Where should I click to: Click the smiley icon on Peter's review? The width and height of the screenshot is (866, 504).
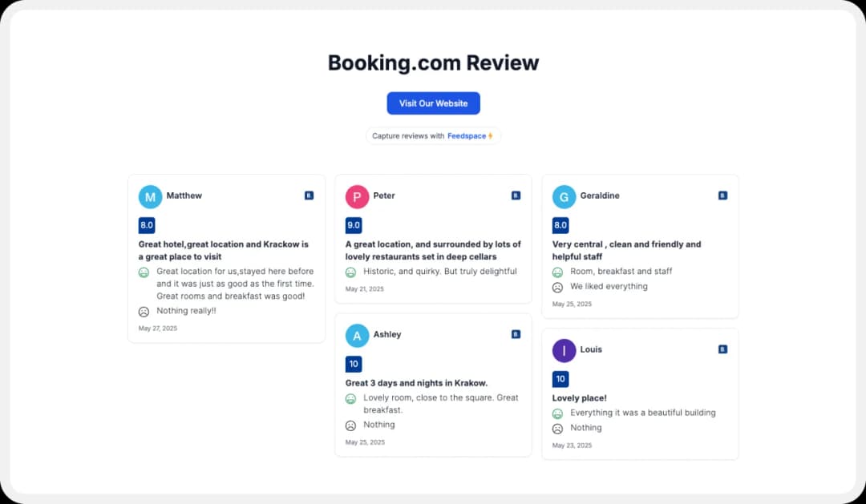point(350,272)
